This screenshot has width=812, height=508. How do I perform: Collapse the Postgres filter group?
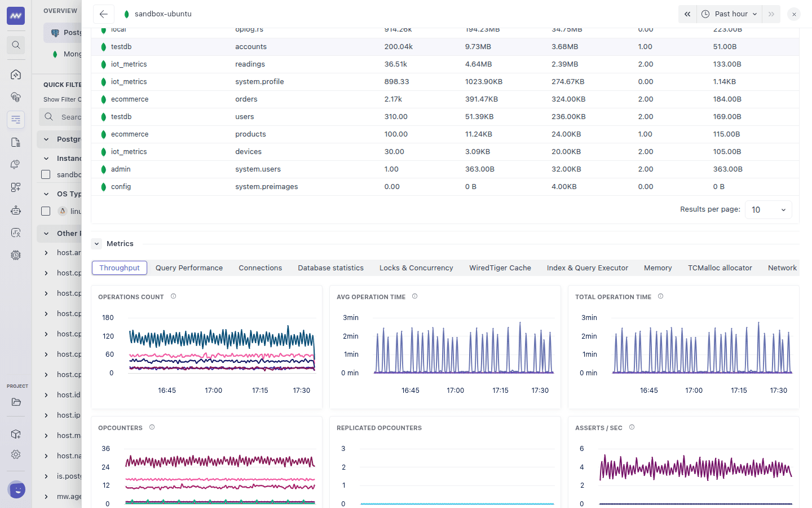coord(46,139)
